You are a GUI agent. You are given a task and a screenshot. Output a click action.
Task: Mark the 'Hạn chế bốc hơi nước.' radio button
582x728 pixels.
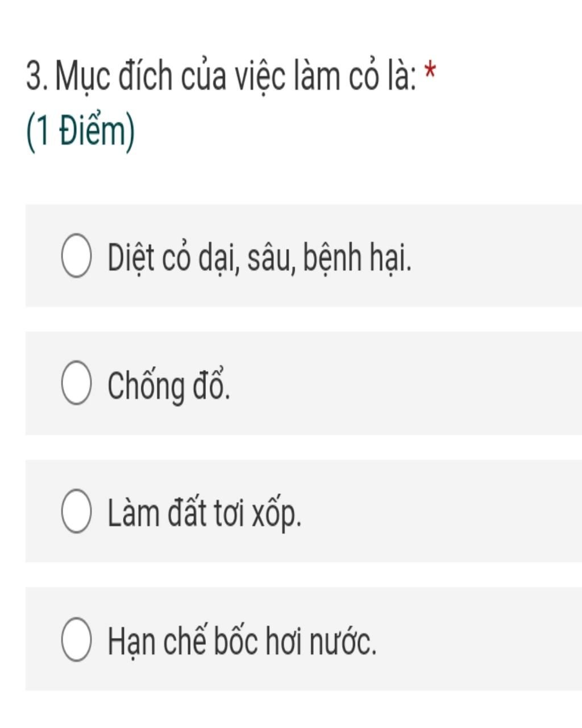point(76,639)
